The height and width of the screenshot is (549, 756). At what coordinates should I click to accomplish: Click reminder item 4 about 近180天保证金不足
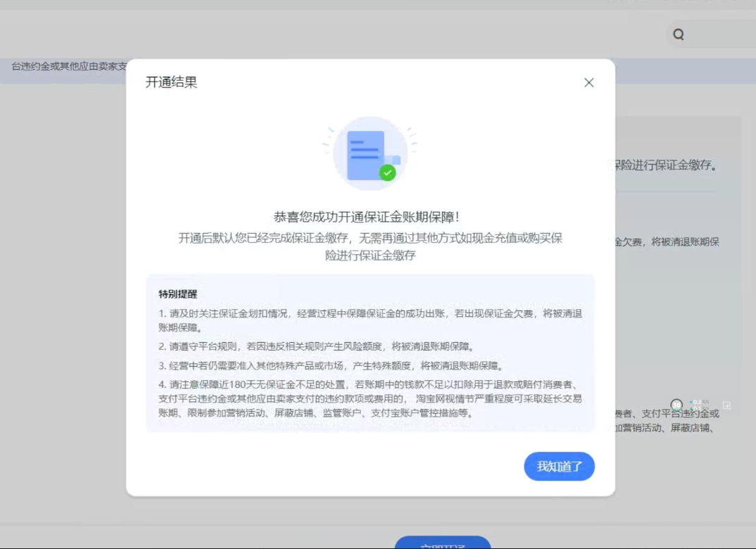370,398
